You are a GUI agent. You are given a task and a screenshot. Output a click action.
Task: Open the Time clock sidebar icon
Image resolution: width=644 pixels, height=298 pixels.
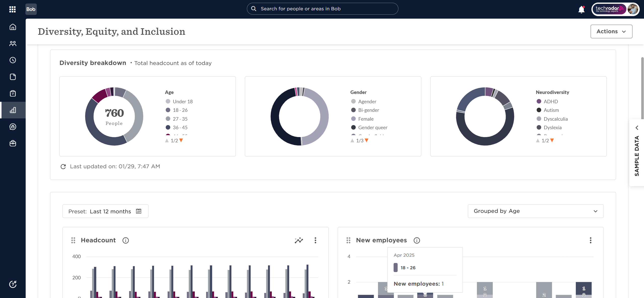tap(13, 60)
